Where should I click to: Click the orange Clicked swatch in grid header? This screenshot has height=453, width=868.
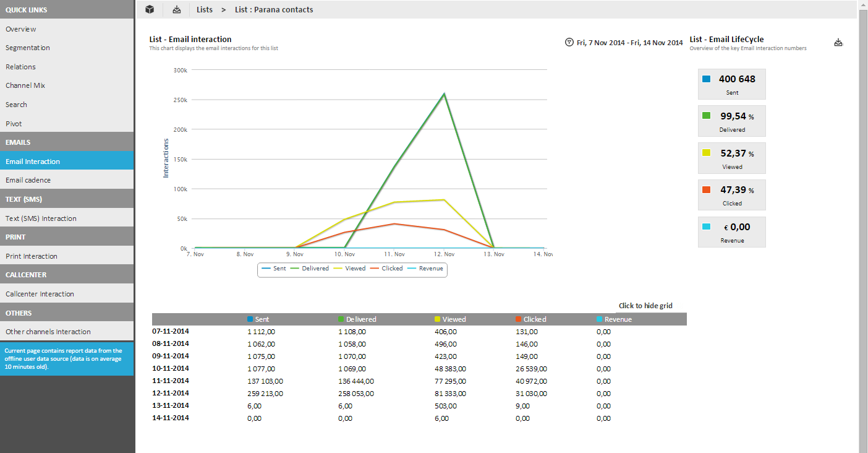(519, 319)
